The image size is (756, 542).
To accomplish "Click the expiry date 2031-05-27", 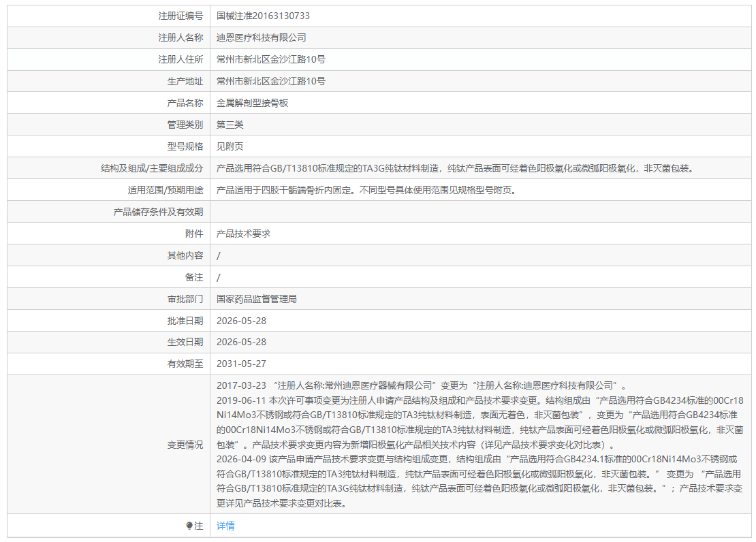I will coord(241,364).
